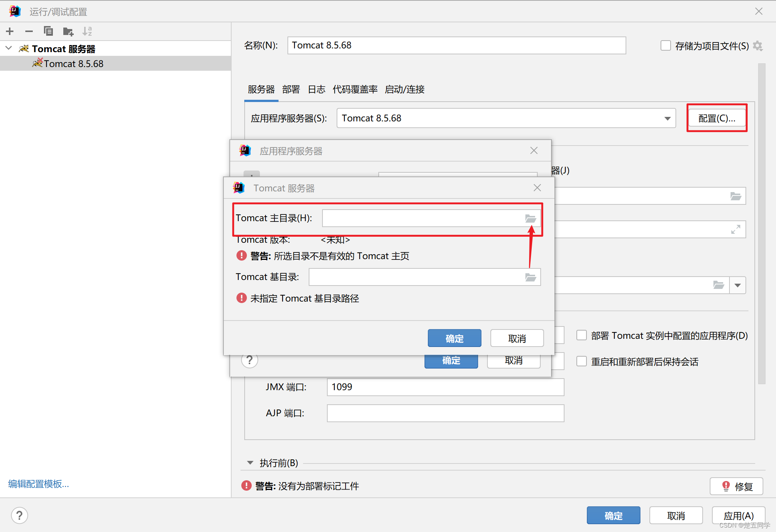This screenshot has height=532, width=776.
Task: Cancel the Tomcat 服务器 dialog
Action: point(517,338)
